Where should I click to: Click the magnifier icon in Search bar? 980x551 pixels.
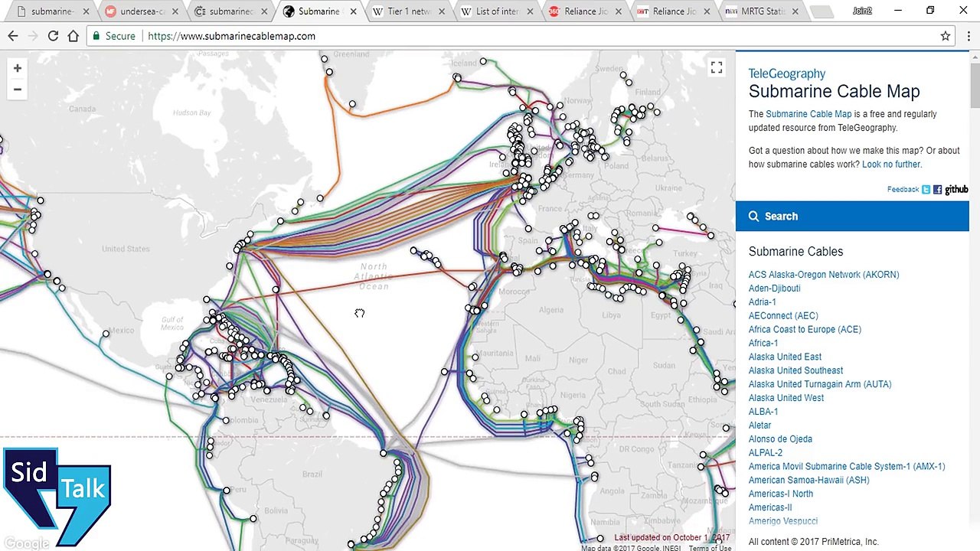(754, 217)
